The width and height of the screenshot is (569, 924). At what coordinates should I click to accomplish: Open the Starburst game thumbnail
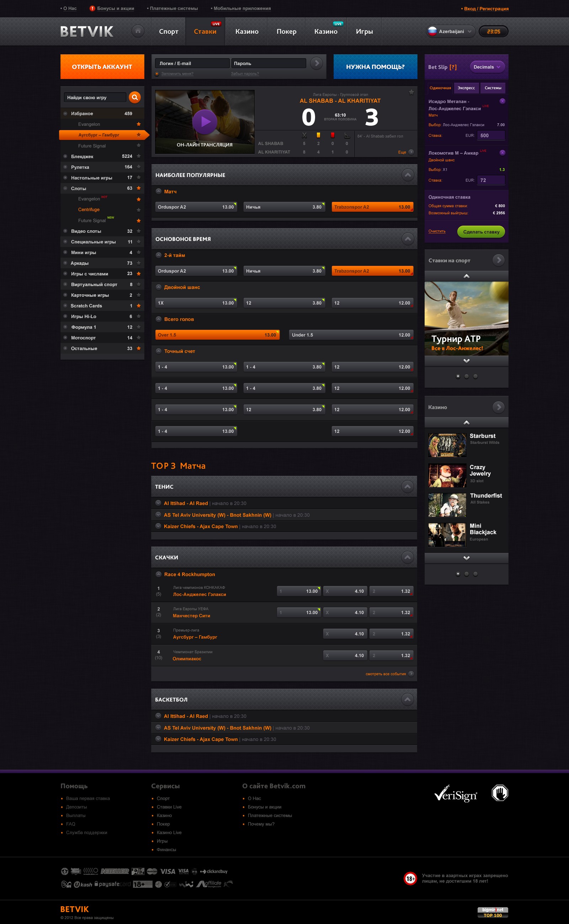[447, 445]
